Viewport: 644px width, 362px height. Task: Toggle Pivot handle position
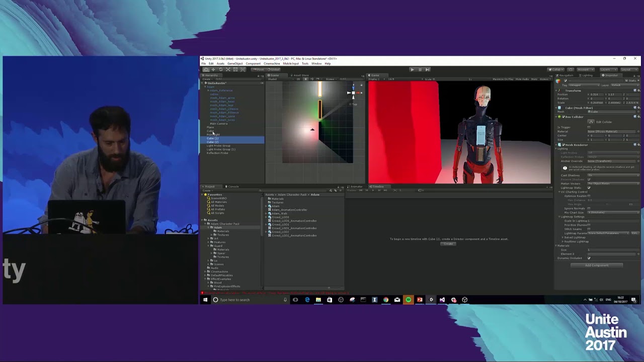pyautogui.click(x=258, y=69)
